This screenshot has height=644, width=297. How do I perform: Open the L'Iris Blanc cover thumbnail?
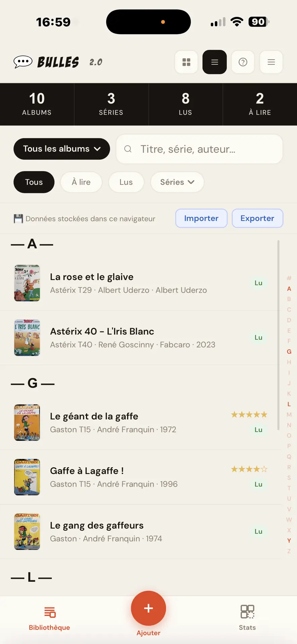(x=27, y=337)
